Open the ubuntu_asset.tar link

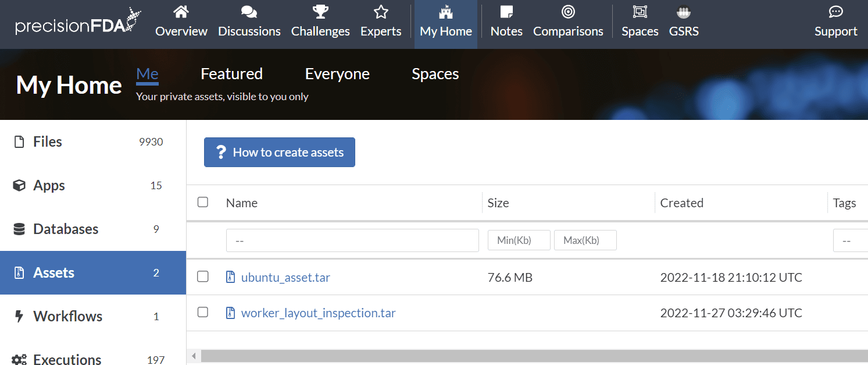[285, 277]
